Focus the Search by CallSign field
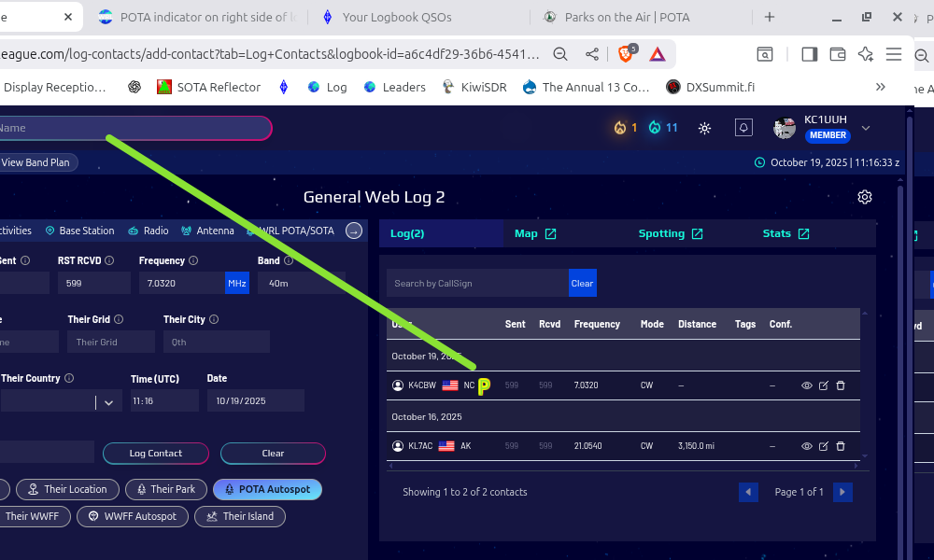This screenshot has width=934, height=560. pyautogui.click(x=477, y=284)
